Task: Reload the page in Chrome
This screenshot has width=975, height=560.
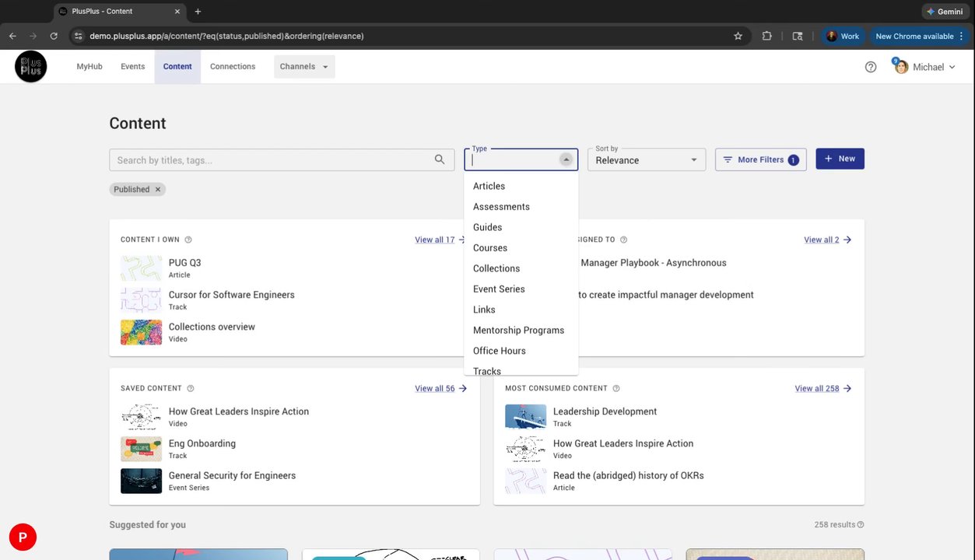Action: (54, 36)
